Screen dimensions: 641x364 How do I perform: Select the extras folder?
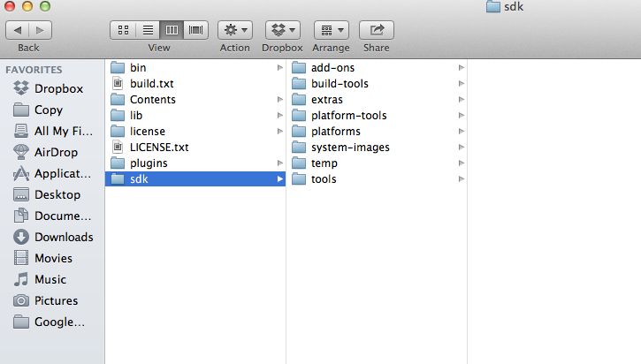pyautogui.click(x=377, y=99)
